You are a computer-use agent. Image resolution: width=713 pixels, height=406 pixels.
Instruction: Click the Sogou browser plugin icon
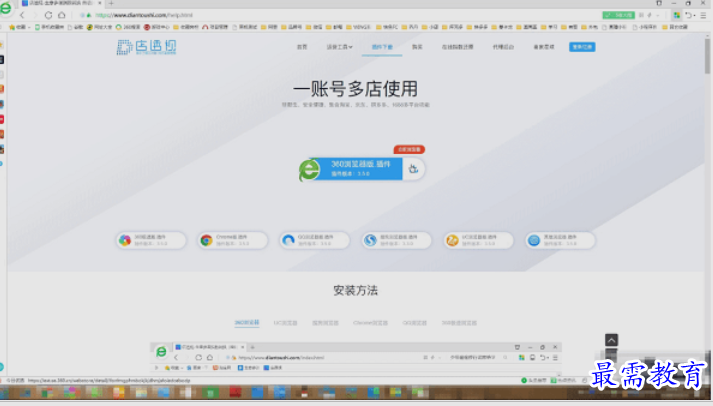(x=370, y=240)
